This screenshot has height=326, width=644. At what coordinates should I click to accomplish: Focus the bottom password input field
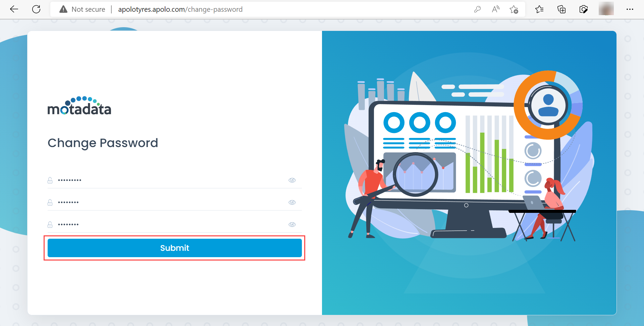[x=168, y=225]
